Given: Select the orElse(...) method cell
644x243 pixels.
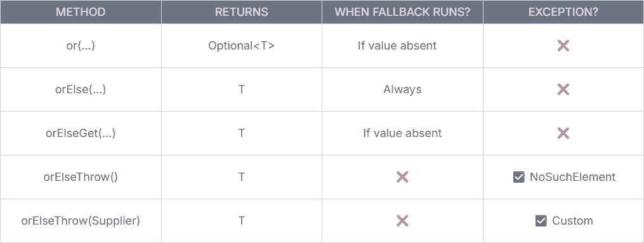Looking at the screenshot, I should coord(81,89).
